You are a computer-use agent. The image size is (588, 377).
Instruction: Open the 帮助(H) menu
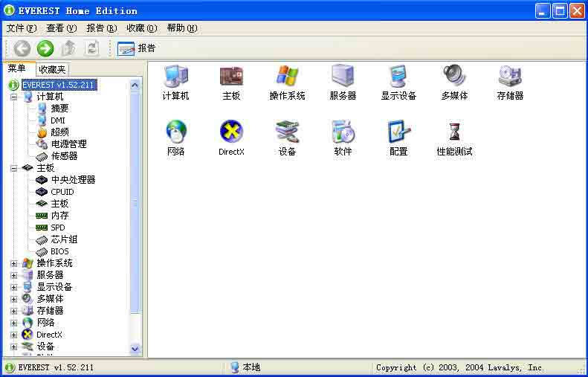pos(182,28)
